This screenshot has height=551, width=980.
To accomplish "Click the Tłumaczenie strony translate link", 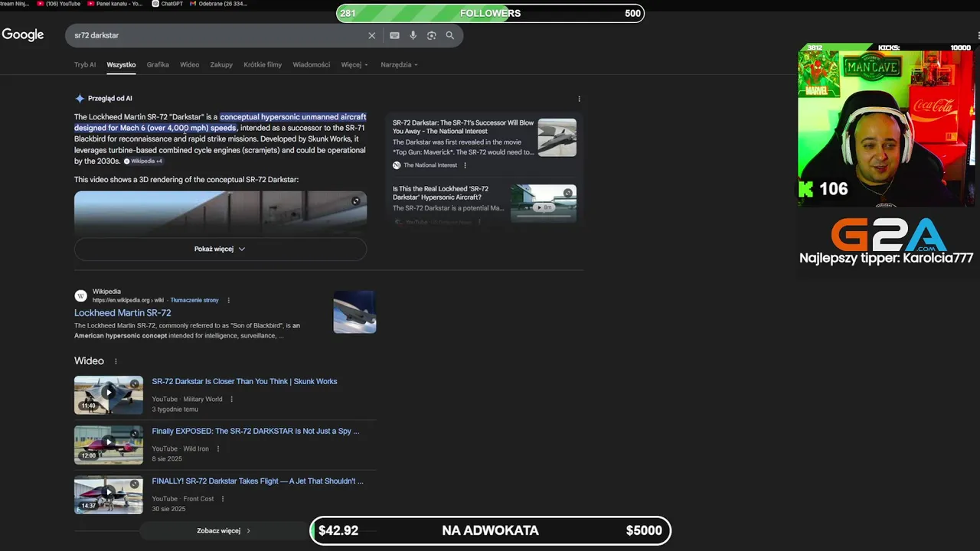I will click(194, 301).
